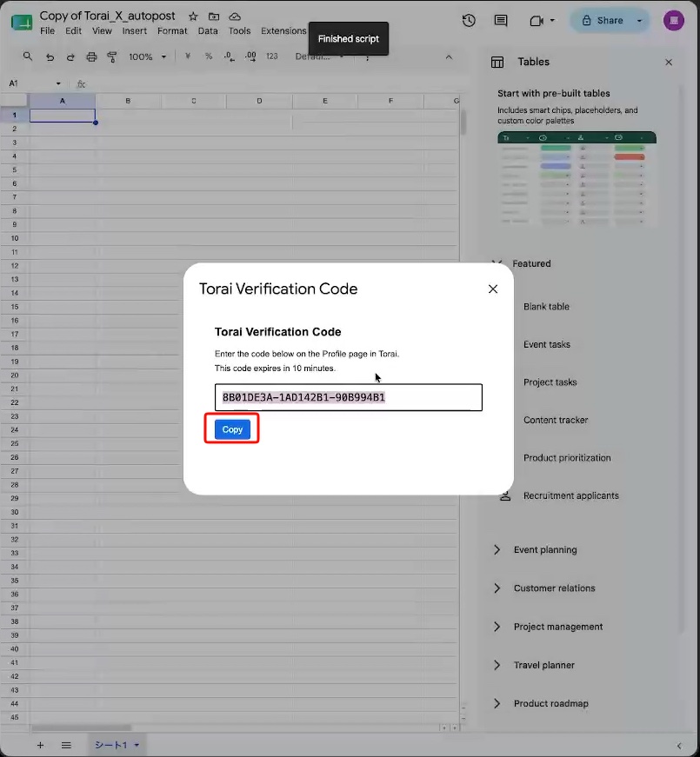Click cell A1

click(x=63, y=116)
